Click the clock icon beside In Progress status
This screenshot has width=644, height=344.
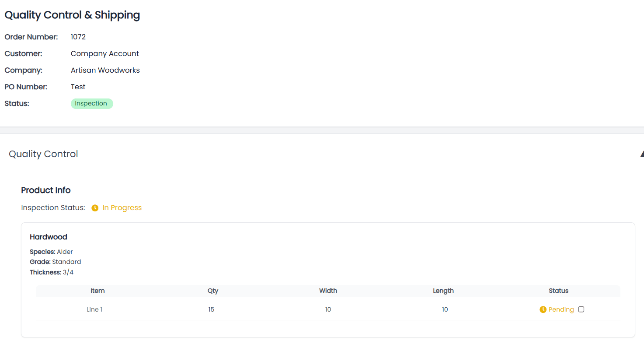(95, 207)
